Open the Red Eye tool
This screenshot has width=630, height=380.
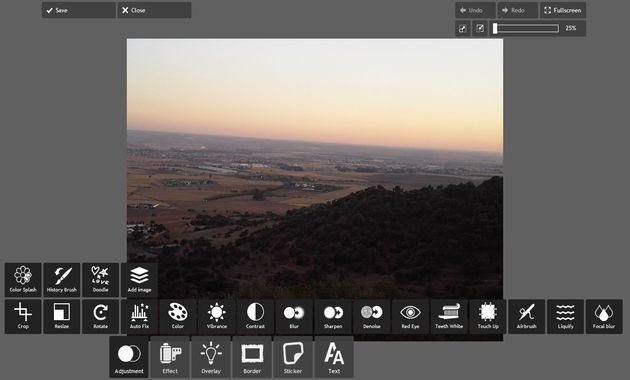tap(410, 316)
